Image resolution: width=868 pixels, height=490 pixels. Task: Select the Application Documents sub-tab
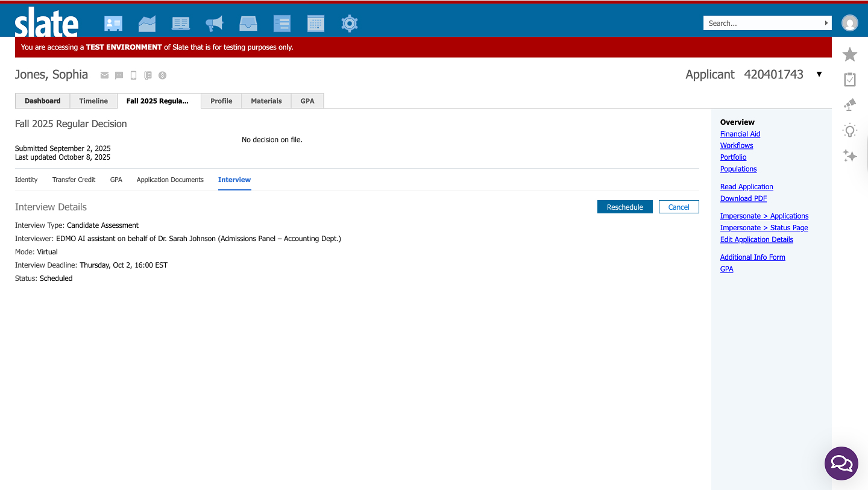[x=170, y=180]
